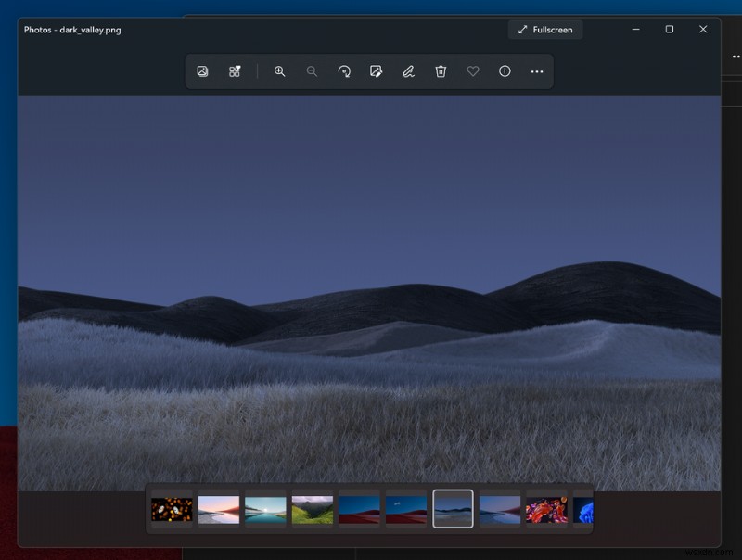Select the red flowers thumbnail
Viewport: 742px width, 560px height.
point(545,508)
